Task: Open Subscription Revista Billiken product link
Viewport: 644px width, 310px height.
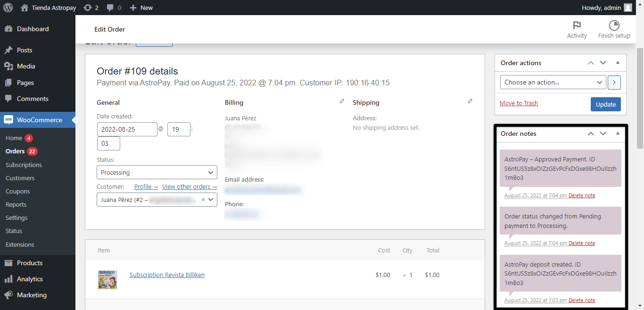Action: pos(167,275)
